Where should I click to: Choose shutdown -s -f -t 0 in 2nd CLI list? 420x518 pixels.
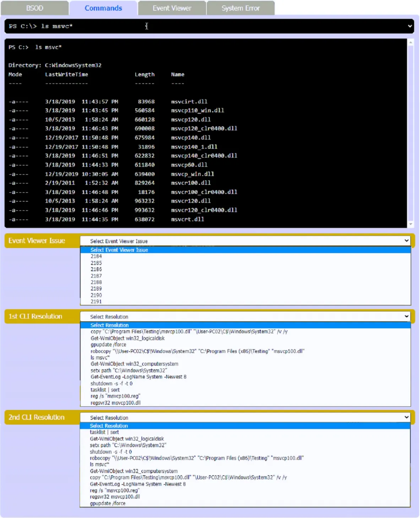pyautogui.click(x=245, y=452)
